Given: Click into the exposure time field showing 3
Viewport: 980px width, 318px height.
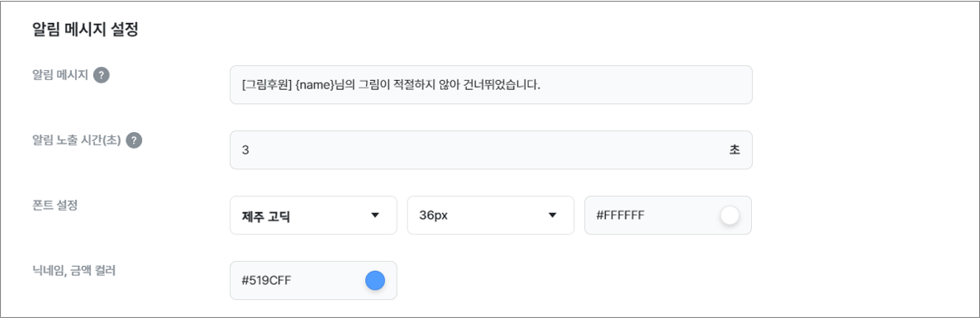Looking at the screenshot, I should (491, 150).
